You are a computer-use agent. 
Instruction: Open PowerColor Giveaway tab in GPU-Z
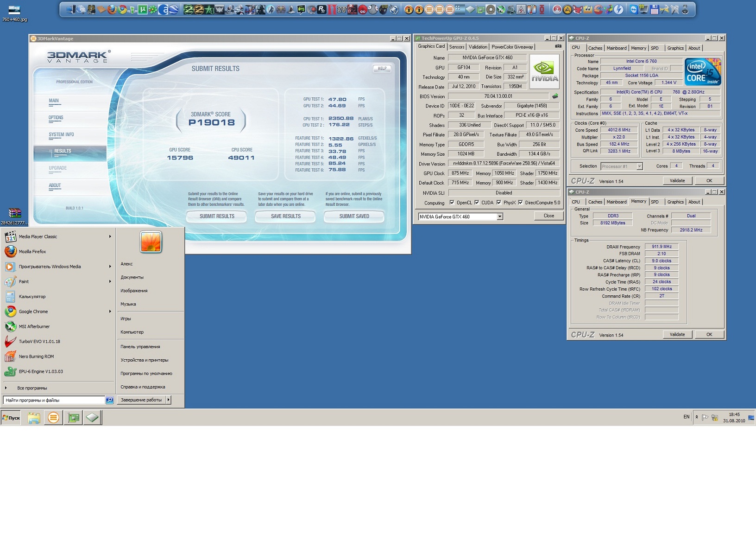pos(512,47)
